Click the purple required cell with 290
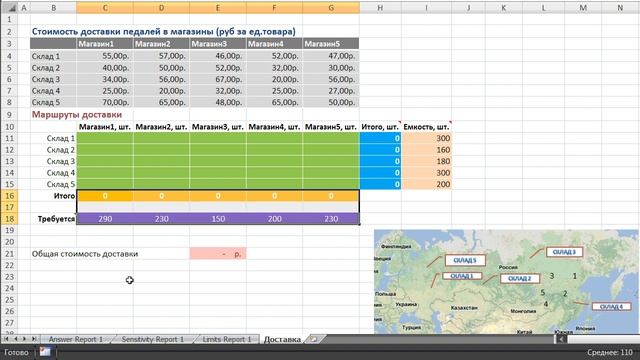The width and height of the screenshot is (640, 360). click(x=105, y=219)
